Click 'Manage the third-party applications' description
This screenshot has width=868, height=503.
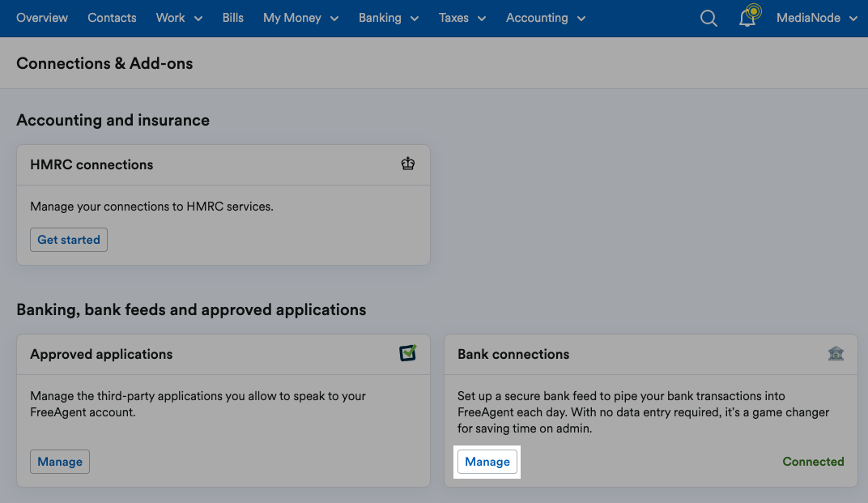[198, 404]
